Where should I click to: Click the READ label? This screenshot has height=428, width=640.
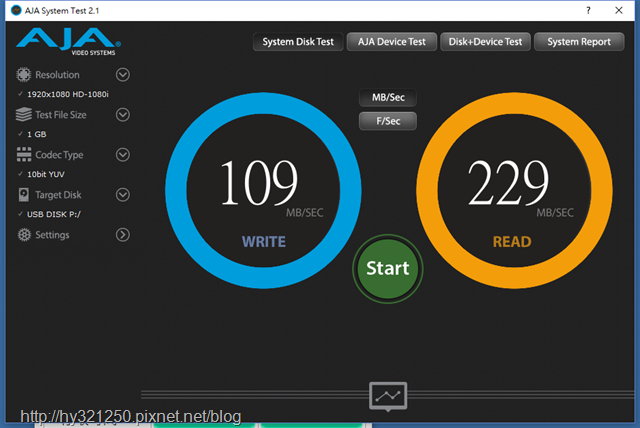click(512, 242)
